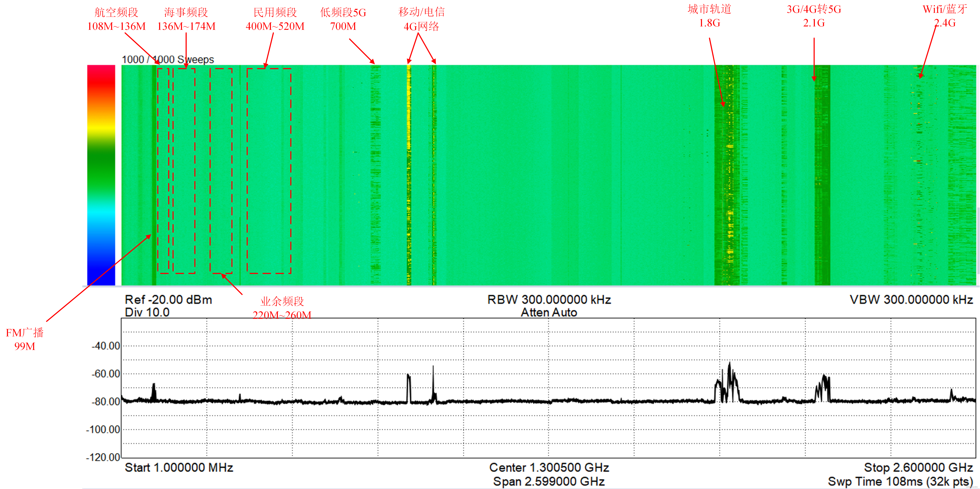
Task: Click the -120.00 amplitude axis label
Action: click(x=103, y=457)
